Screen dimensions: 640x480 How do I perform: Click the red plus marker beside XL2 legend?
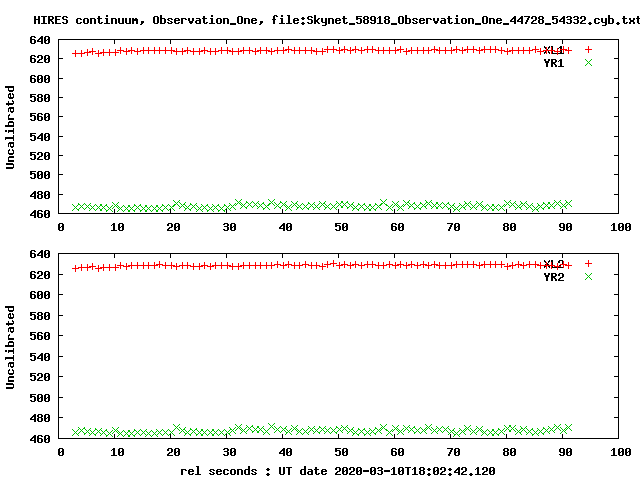[x=588, y=264]
